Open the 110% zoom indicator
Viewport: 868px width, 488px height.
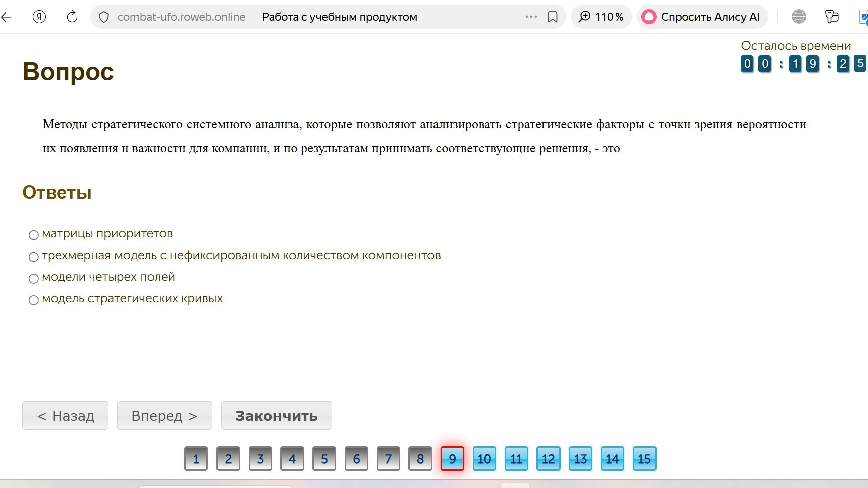pos(601,17)
